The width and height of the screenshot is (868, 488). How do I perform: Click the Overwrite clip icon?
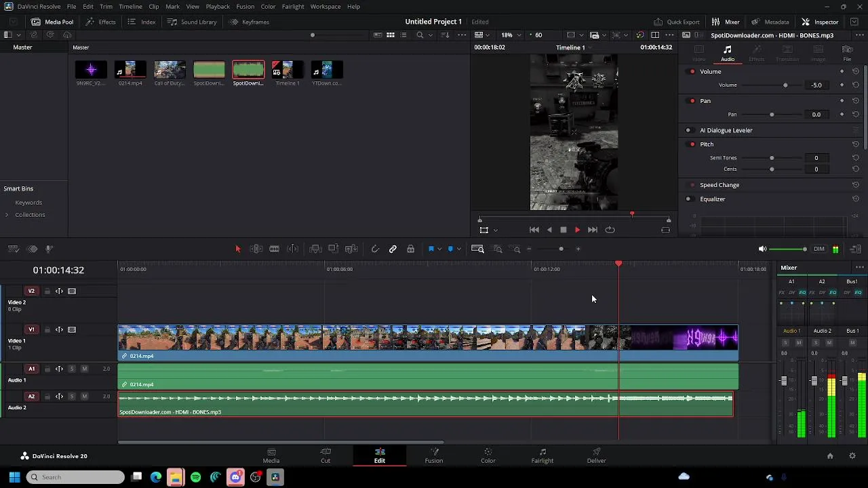point(333,249)
